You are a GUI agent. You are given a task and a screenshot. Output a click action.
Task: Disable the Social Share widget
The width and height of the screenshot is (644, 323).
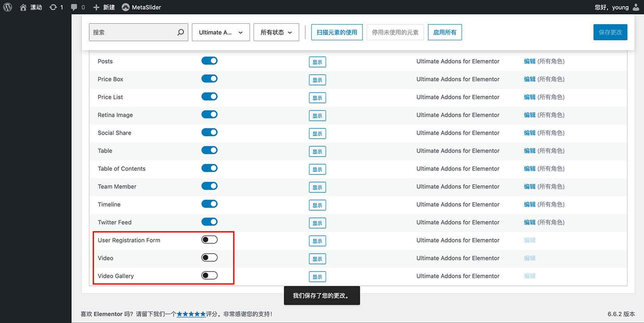pos(209,132)
